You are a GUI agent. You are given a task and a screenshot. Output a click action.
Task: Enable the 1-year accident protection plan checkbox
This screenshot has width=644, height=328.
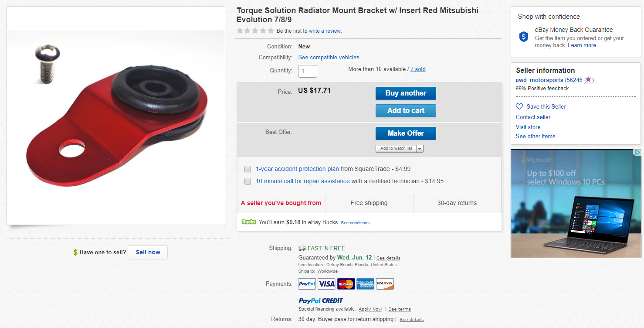click(247, 169)
